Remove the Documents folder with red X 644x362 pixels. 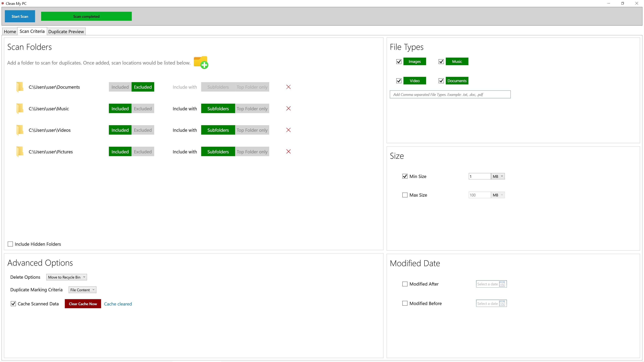click(288, 87)
